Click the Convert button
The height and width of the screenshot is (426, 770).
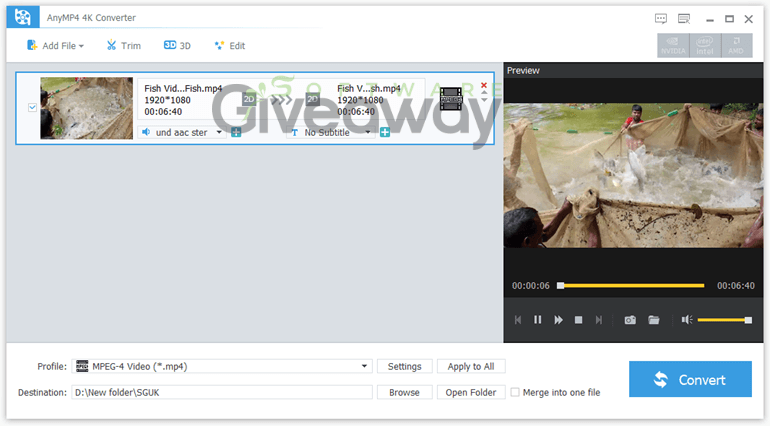coord(690,379)
